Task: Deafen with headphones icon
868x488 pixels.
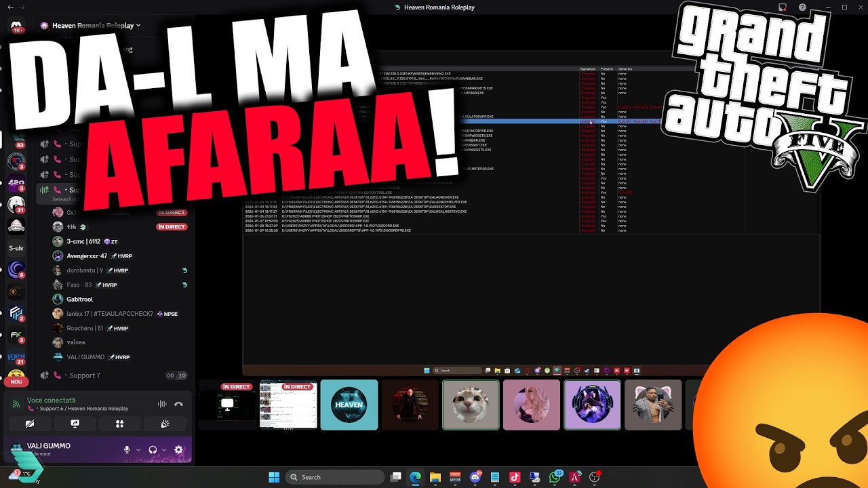Action: click(x=153, y=449)
